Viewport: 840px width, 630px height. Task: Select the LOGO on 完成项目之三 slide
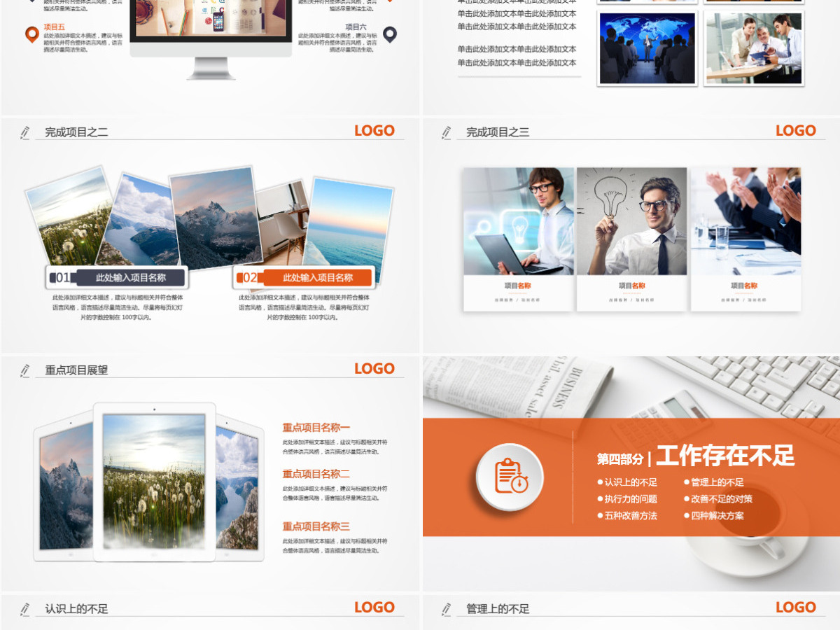point(796,131)
